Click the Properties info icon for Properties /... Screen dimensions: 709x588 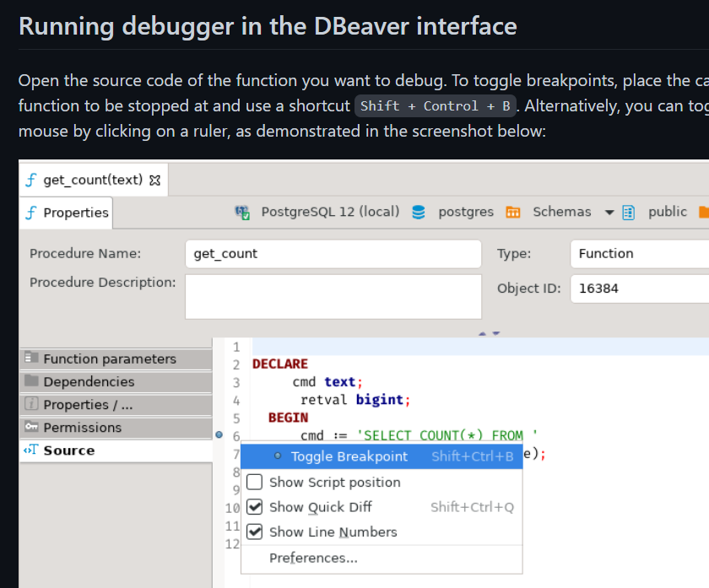coord(30,404)
